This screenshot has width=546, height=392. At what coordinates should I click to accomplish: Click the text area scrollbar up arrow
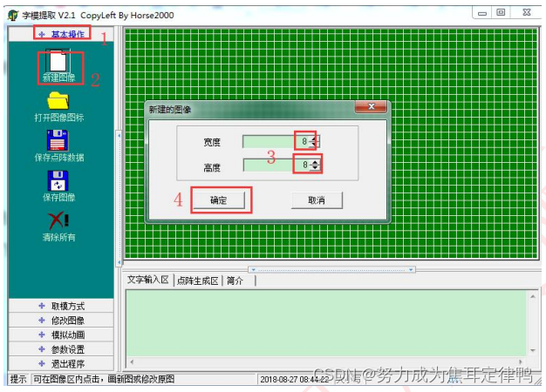click(x=533, y=296)
